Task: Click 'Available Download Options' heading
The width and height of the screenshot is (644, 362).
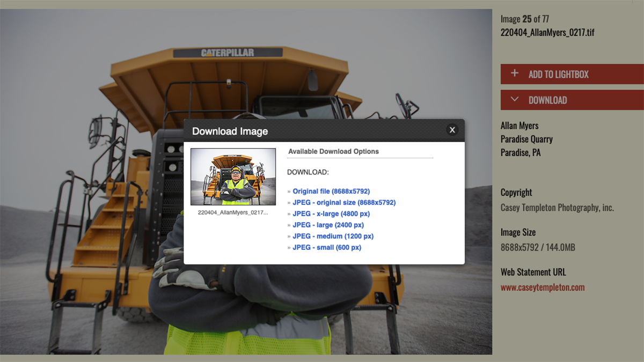Action: coord(333,152)
